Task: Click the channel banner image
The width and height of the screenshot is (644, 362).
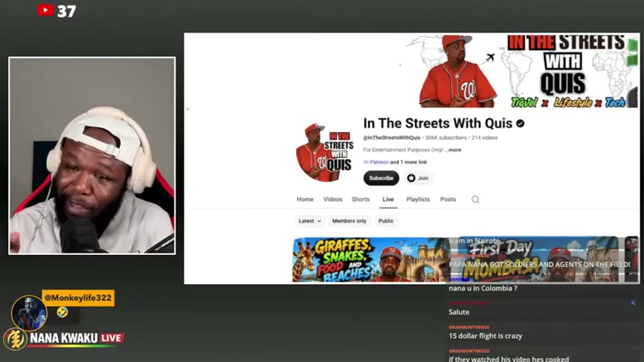Action: coord(522,72)
